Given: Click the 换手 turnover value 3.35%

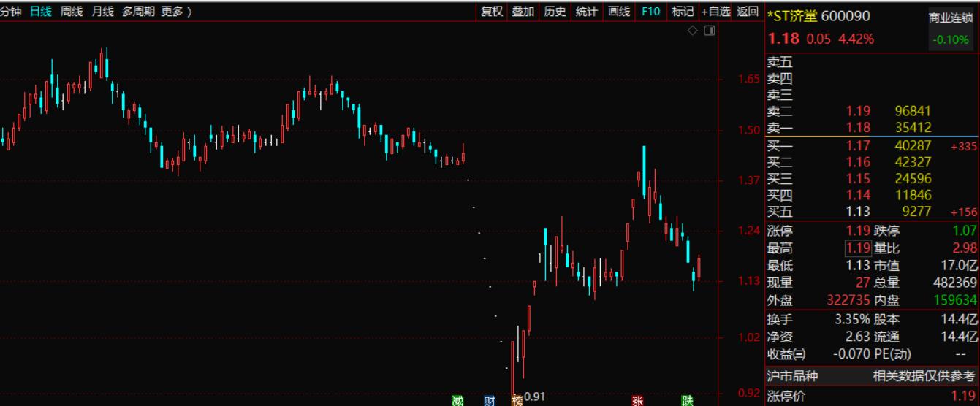Looking at the screenshot, I should pyautogui.click(x=853, y=319).
